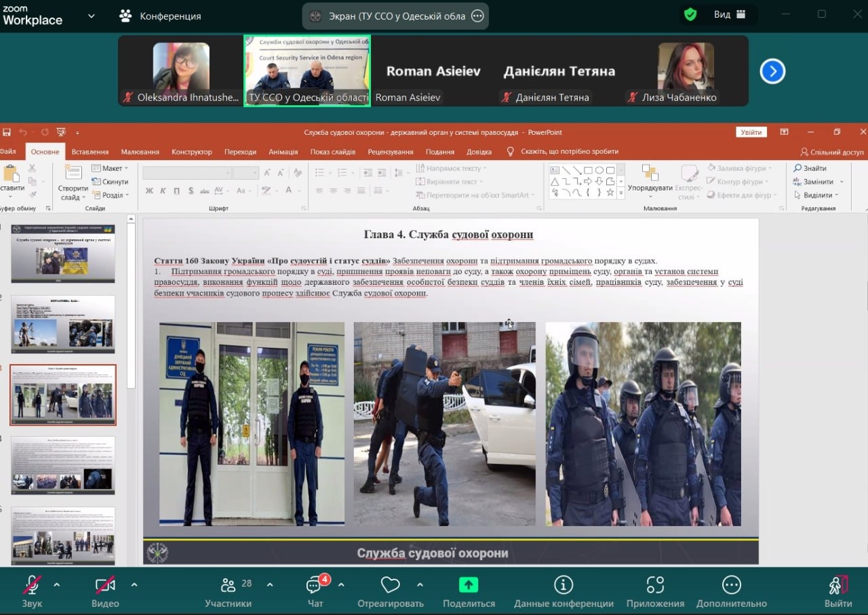Select the ТУ ССО у Одеській області video tile
The width and height of the screenshot is (868, 615).
(x=307, y=71)
